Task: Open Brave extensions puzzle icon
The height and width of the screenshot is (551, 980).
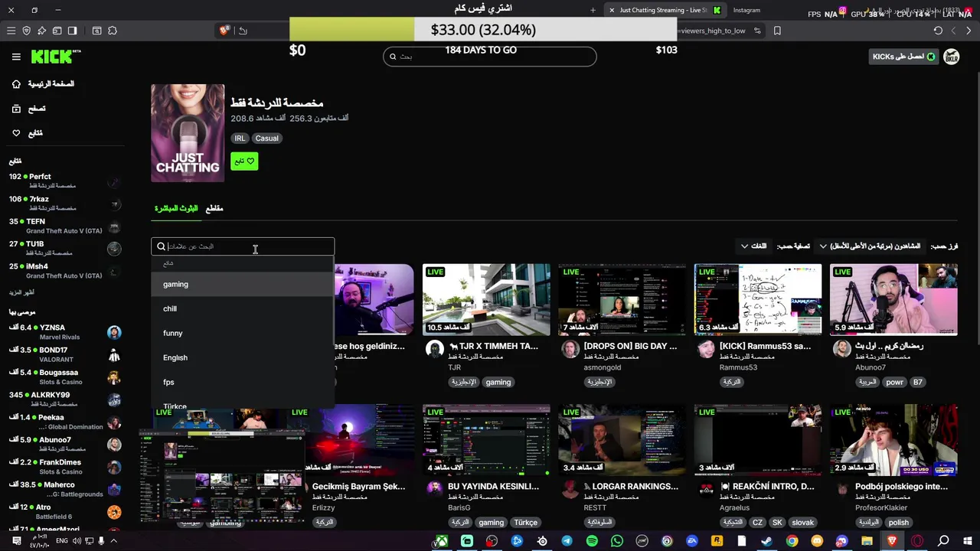Action: pyautogui.click(x=113, y=31)
